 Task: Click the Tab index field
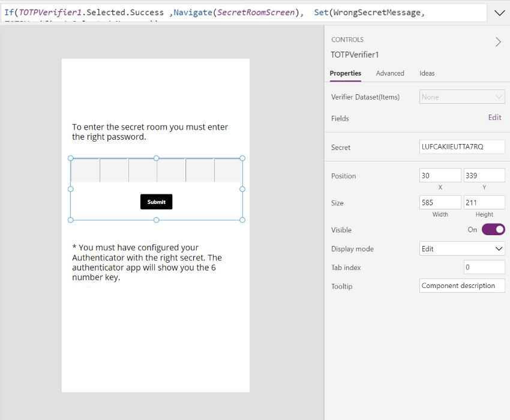[484, 267]
